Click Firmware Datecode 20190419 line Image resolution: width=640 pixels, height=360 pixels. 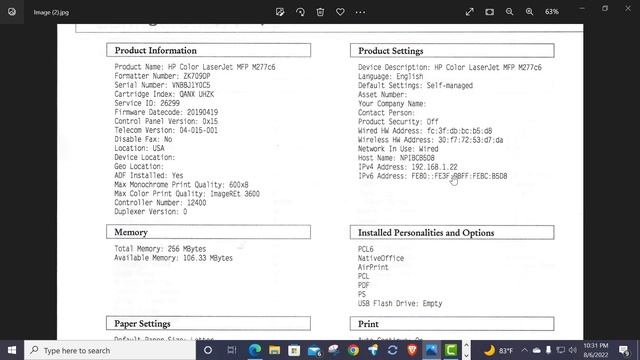(x=166, y=112)
